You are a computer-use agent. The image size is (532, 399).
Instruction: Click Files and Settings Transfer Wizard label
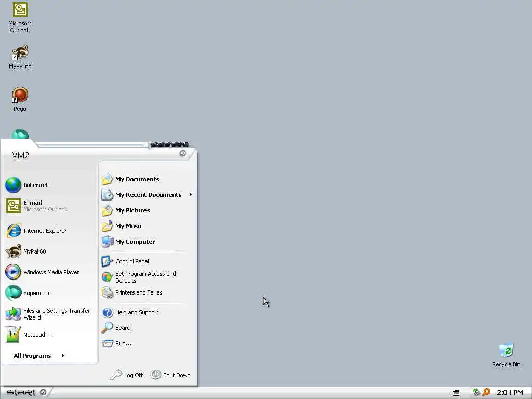point(57,314)
